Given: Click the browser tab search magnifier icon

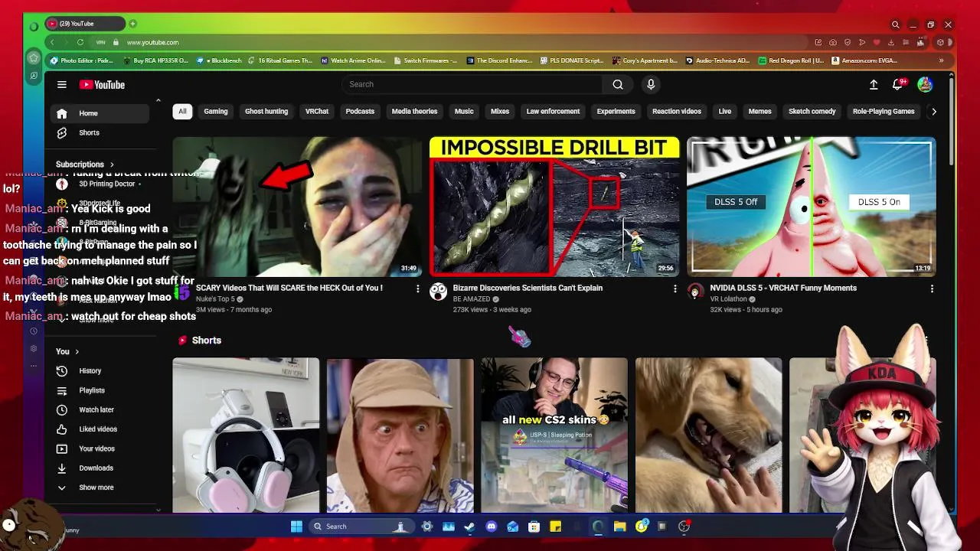Looking at the screenshot, I should point(895,24).
